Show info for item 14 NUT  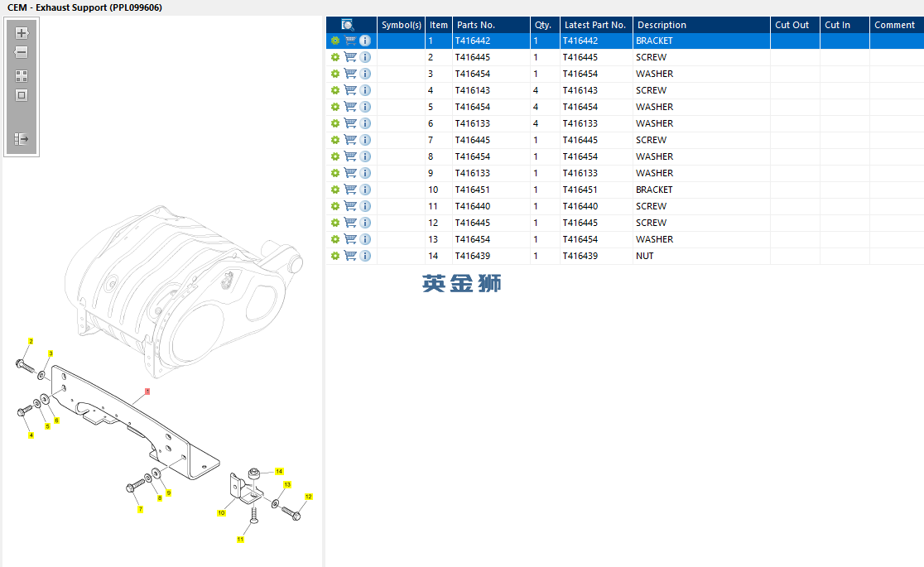click(365, 256)
